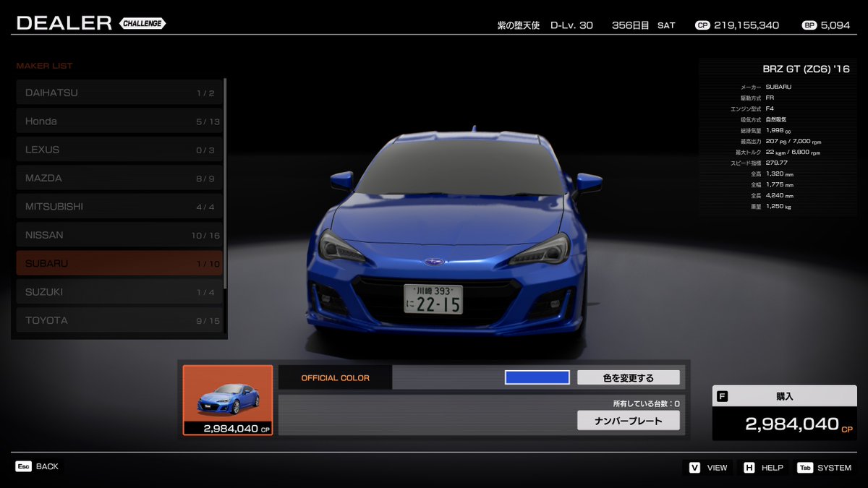Select MITSUBISHI in the maker list

click(x=119, y=206)
